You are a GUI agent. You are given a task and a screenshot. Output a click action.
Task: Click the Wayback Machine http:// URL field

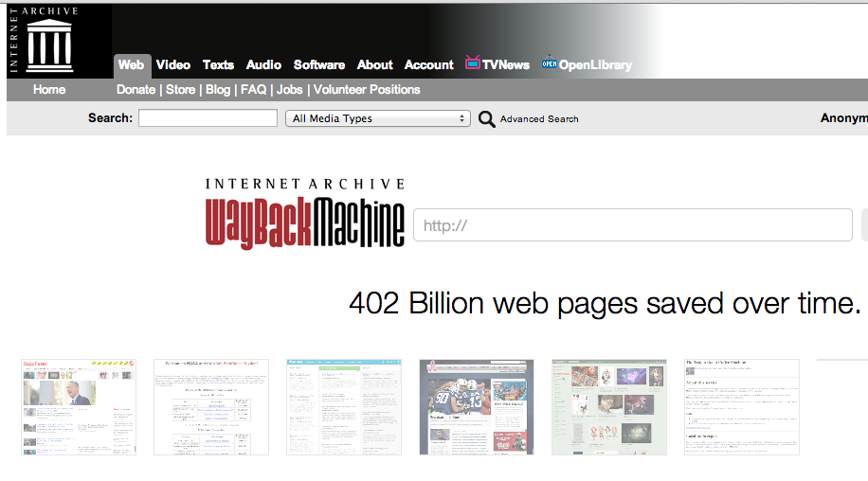pyautogui.click(x=633, y=225)
